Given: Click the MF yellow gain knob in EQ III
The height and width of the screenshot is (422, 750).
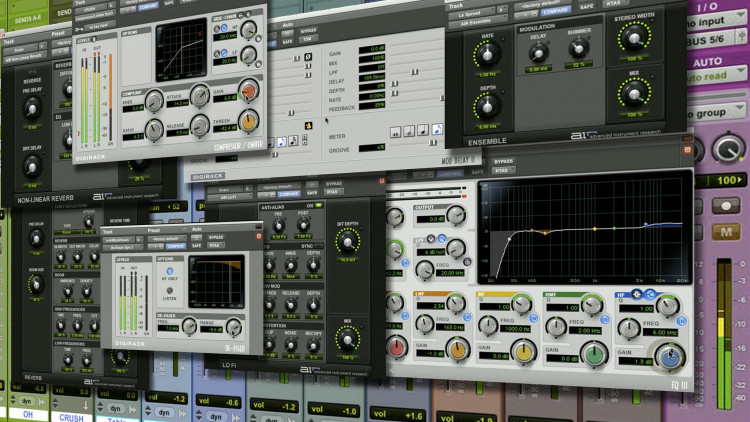Looking at the screenshot, I should [x=523, y=352].
